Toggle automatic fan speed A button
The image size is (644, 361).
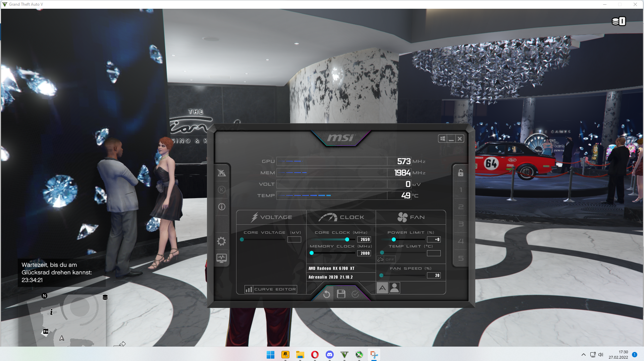382,288
